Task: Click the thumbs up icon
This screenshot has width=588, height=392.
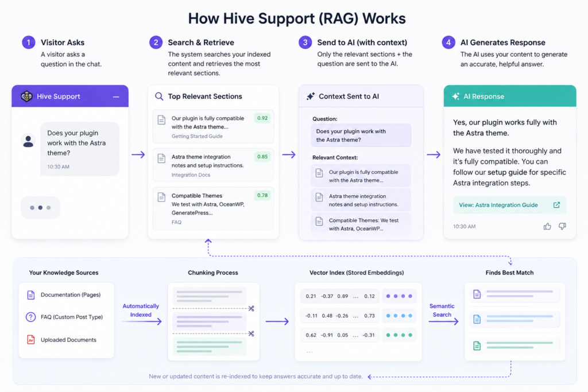Action: (x=547, y=226)
